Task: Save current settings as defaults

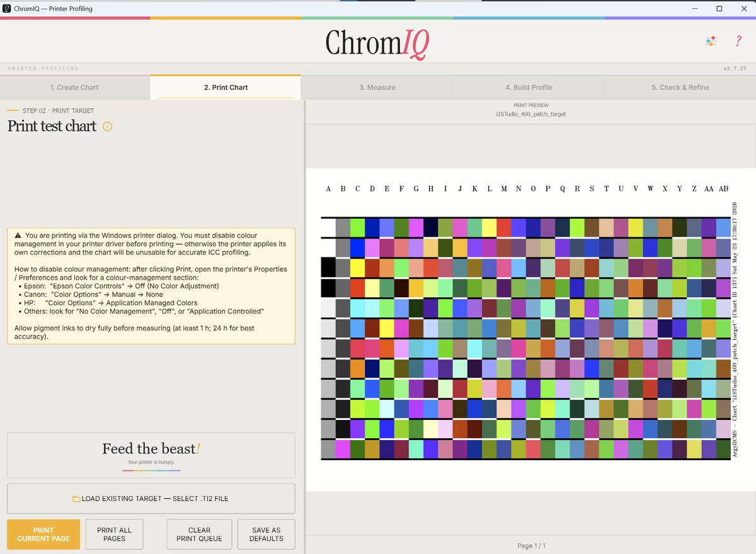Action: point(266,534)
